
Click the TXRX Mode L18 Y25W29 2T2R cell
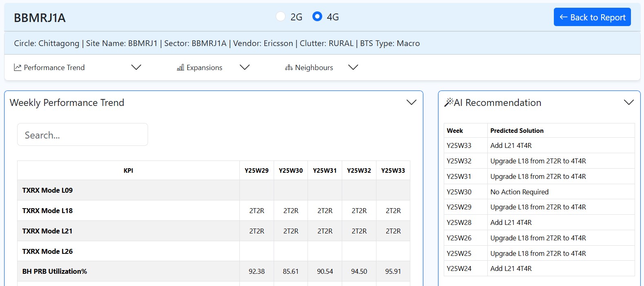(x=257, y=211)
